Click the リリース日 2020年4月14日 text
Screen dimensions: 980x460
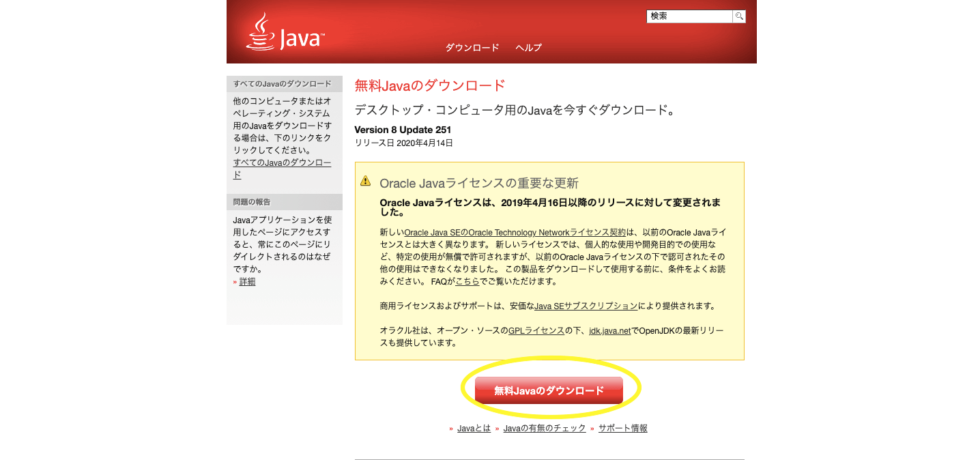click(404, 143)
